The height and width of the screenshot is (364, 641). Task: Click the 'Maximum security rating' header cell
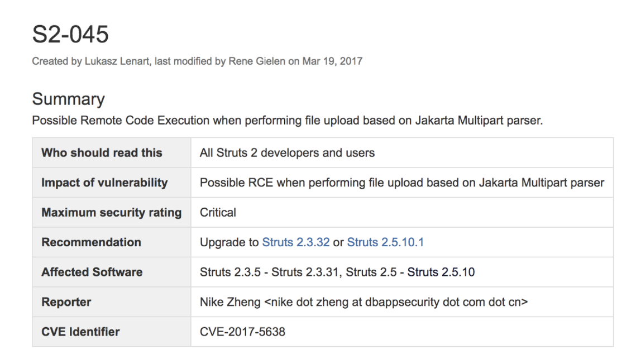[111, 213]
